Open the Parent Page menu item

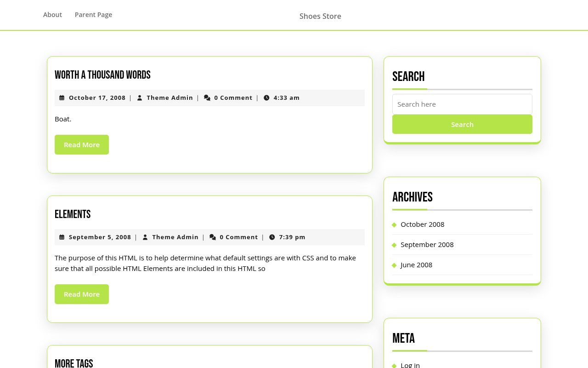93,15
